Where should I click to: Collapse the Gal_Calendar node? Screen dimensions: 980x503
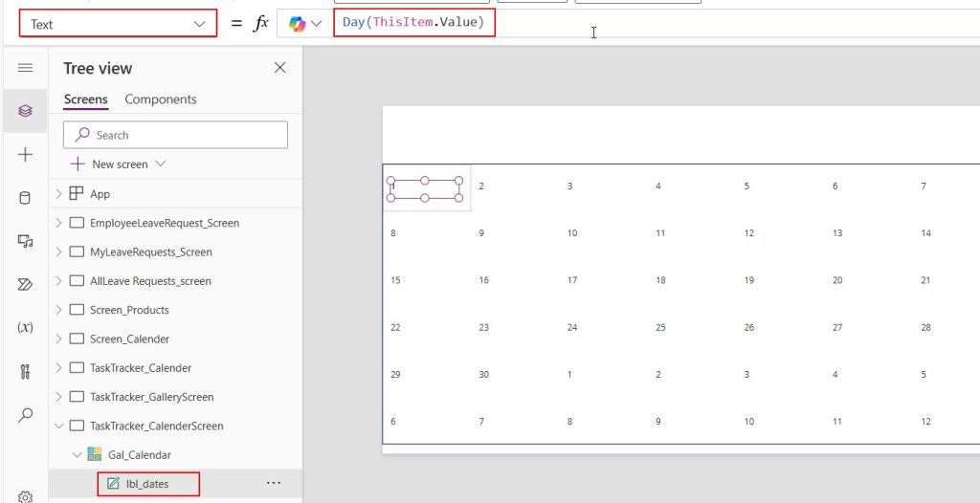click(77, 455)
